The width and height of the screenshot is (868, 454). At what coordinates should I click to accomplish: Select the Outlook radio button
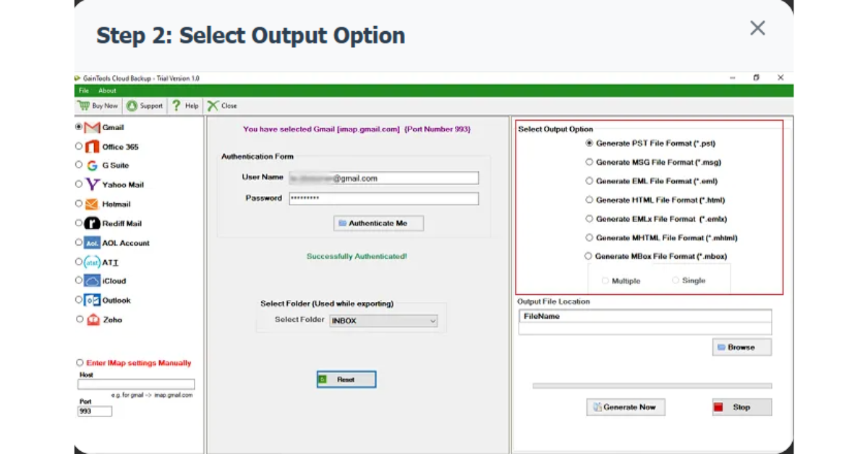click(79, 299)
